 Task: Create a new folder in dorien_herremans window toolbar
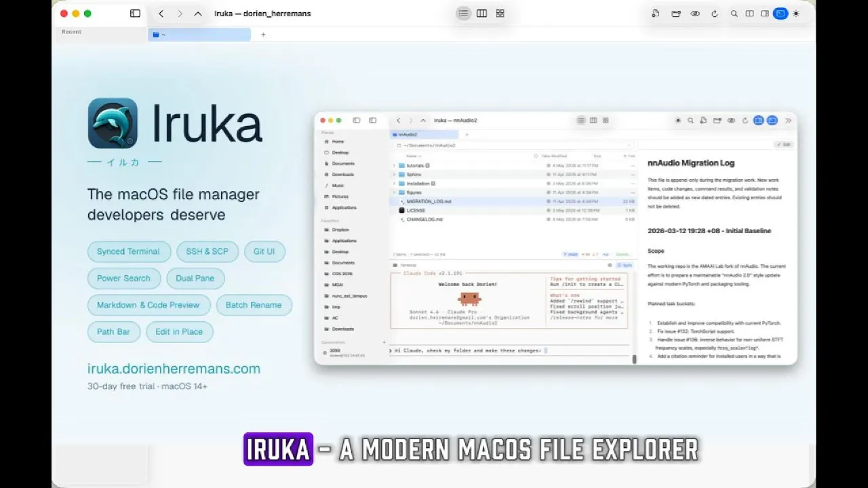click(676, 14)
